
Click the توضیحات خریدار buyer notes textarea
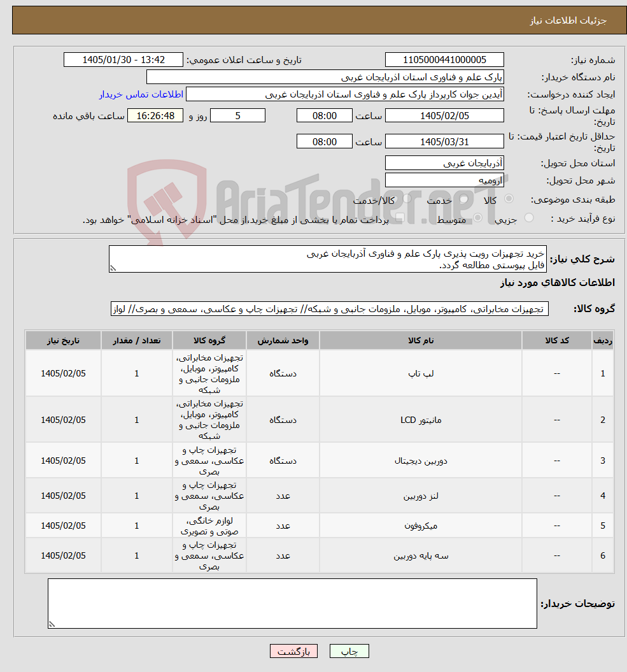pyautogui.click(x=292, y=603)
